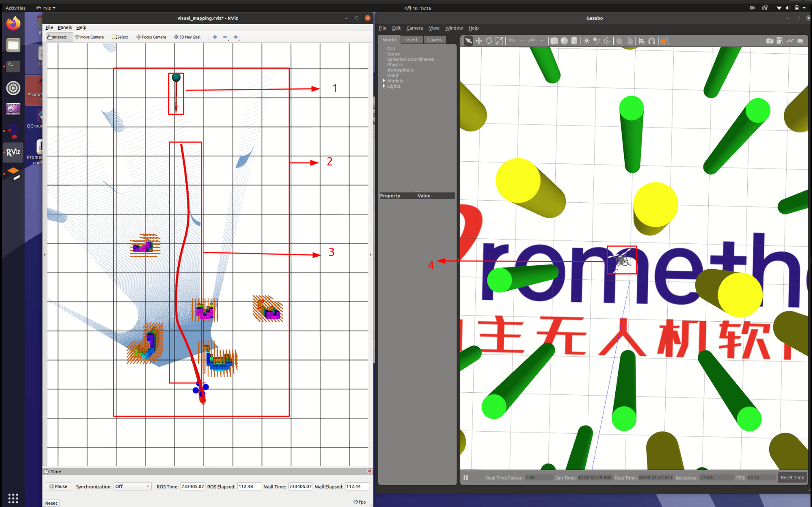Close the RViz Time panel
Image resolution: width=812 pixels, height=507 pixels.
click(370, 471)
